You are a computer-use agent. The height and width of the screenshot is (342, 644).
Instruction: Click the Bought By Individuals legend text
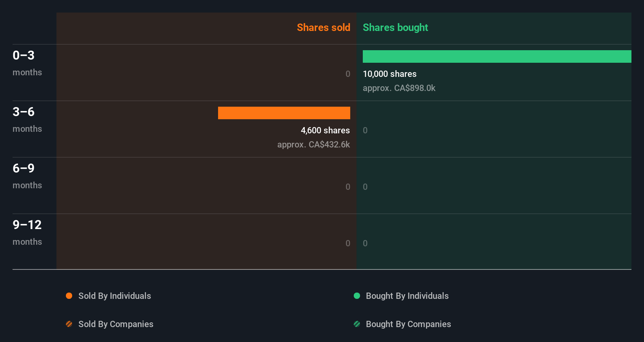coord(407,296)
